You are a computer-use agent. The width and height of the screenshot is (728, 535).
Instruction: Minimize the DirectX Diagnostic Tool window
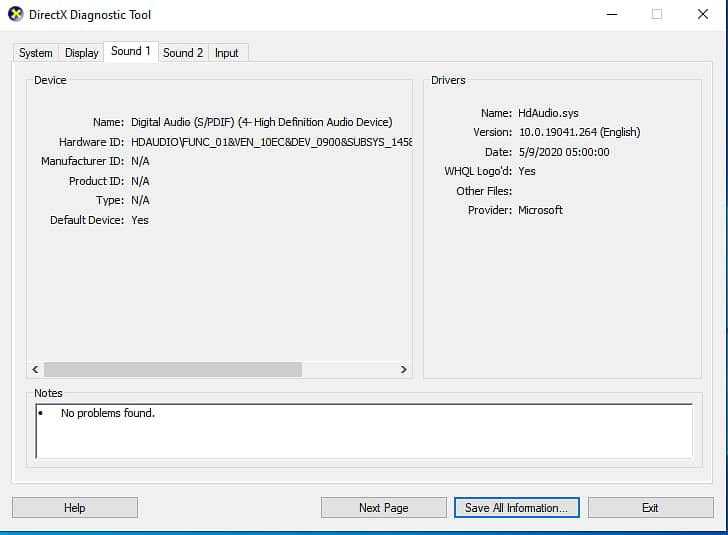point(612,14)
